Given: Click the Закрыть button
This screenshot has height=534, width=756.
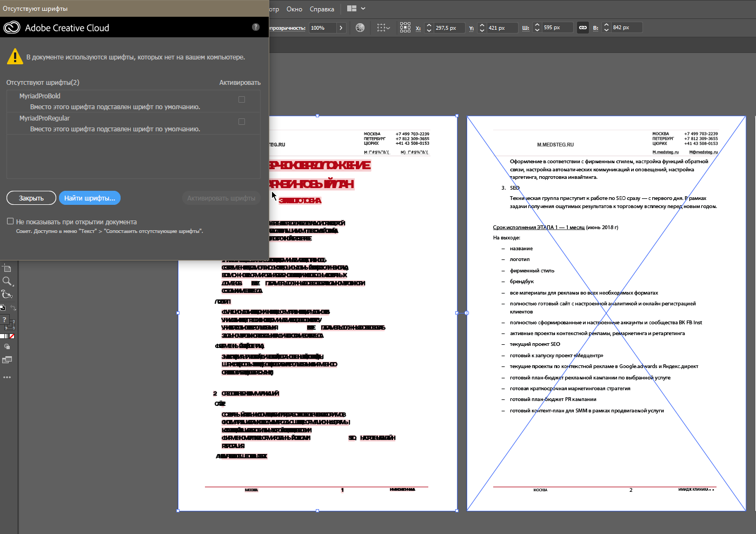Looking at the screenshot, I should click(x=31, y=198).
